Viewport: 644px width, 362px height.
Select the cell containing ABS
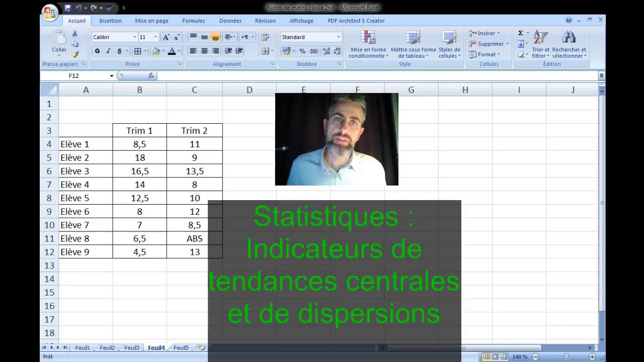coord(195,239)
